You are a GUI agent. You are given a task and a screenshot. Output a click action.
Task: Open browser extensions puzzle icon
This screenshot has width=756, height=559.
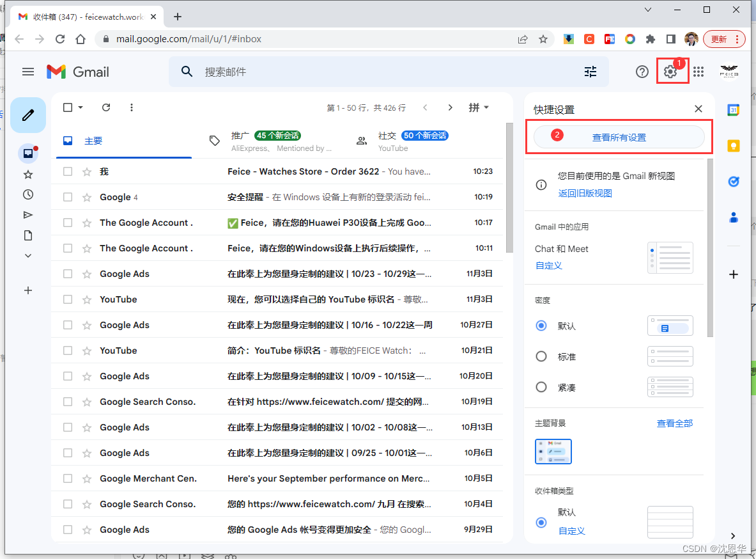click(x=651, y=39)
